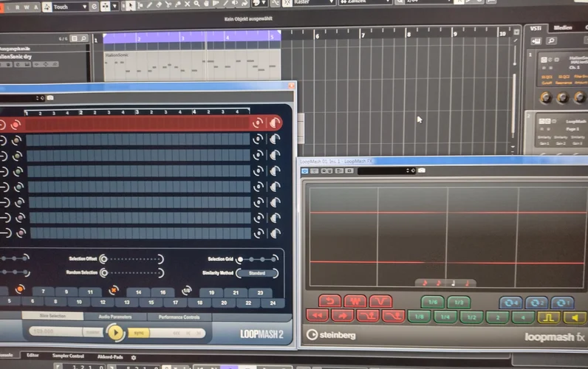Image resolution: width=588 pixels, height=369 pixels.
Task: Click the green 1/6 slice pad
Action: (x=433, y=302)
